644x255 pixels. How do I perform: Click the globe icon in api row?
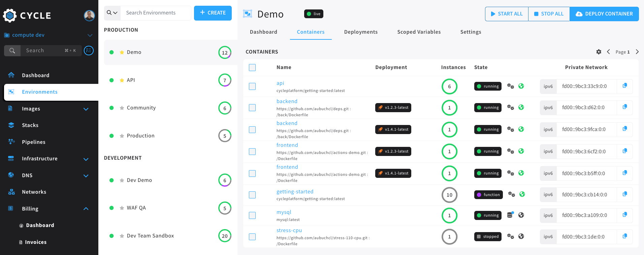(x=521, y=86)
